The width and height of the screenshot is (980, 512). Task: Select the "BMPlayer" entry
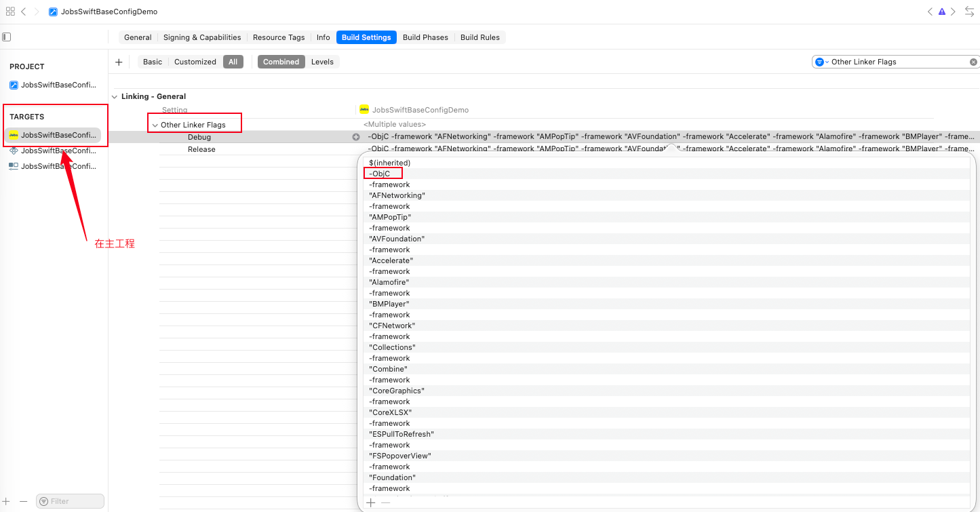pyautogui.click(x=389, y=304)
